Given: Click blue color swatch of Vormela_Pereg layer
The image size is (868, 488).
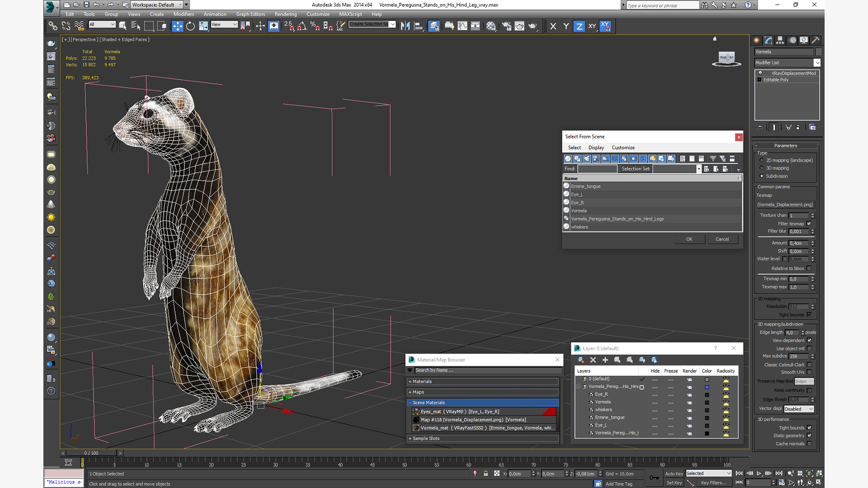Looking at the screenshot, I should (707, 387).
